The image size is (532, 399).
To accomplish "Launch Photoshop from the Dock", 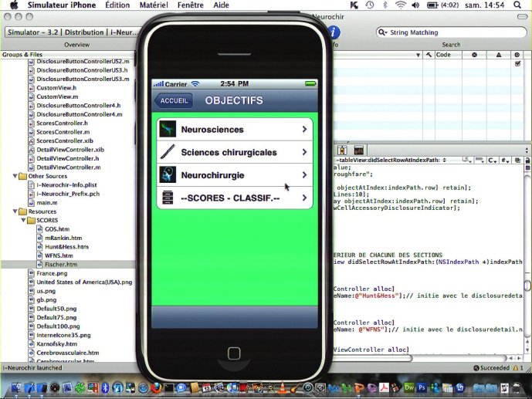I will click(422, 387).
